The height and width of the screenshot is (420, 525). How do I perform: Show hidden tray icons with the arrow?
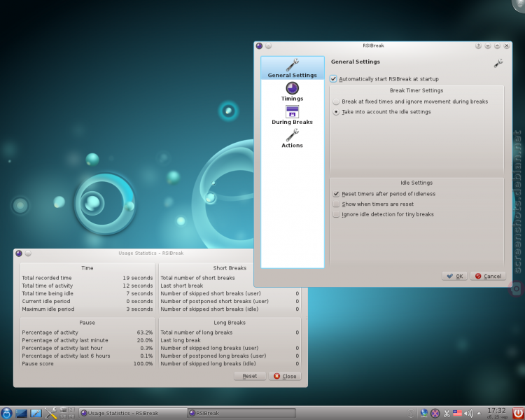click(479, 414)
